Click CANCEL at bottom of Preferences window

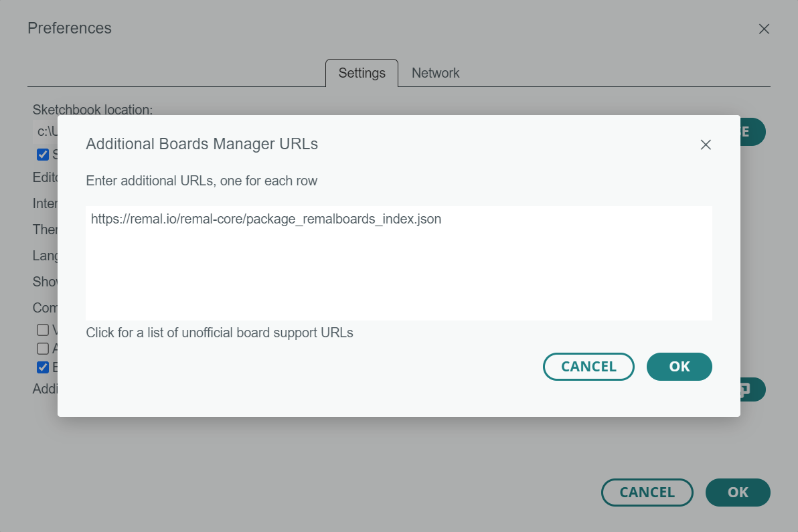[x=647, y=493]
